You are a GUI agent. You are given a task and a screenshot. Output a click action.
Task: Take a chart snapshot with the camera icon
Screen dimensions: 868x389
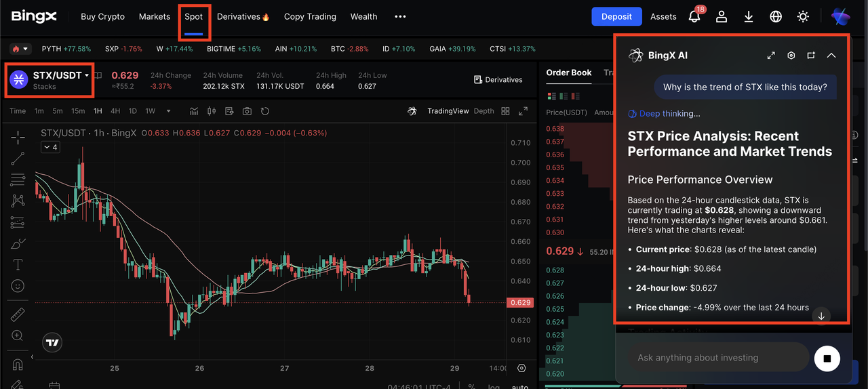247,111
